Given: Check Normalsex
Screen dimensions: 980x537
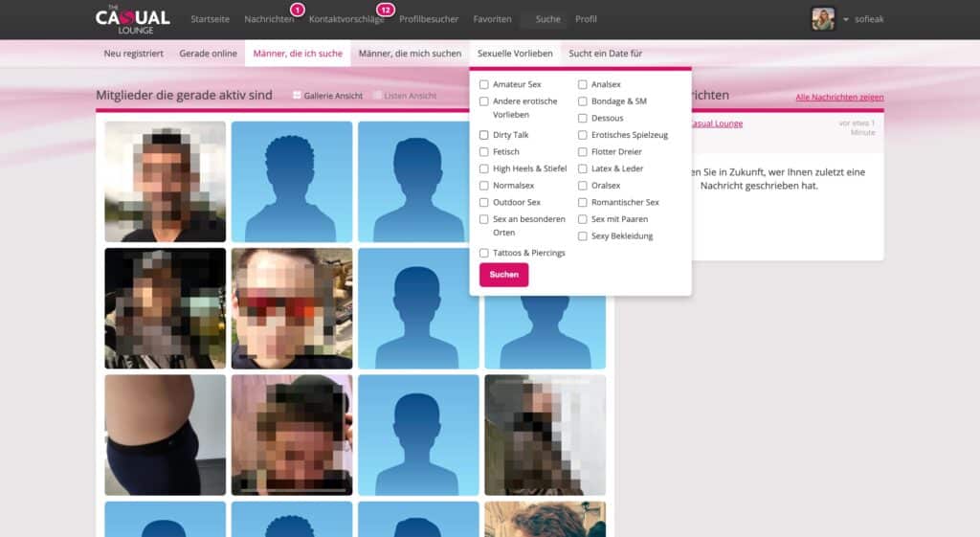Looking at the screenshot, I should click(x=483, y=186).
